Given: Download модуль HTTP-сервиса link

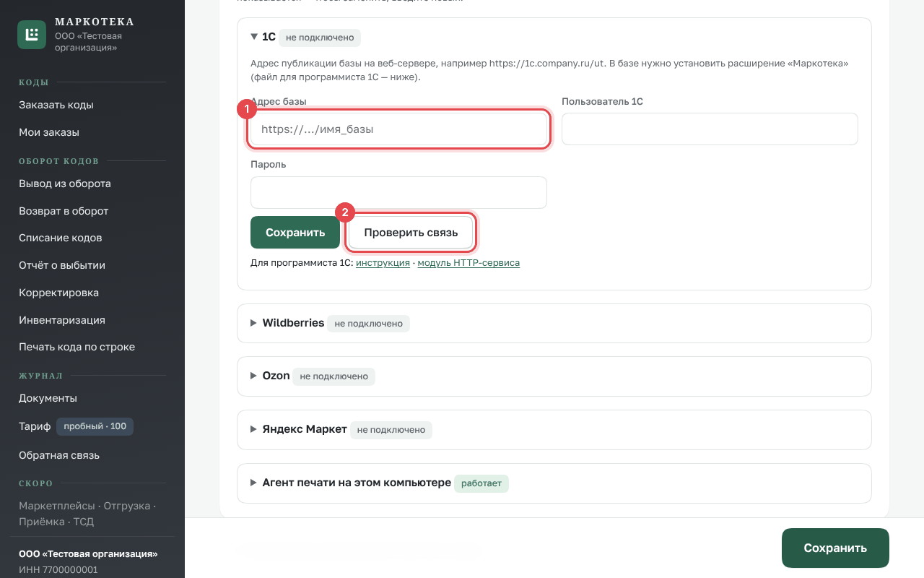Looking at the screenshot, I should click(468, 263).
